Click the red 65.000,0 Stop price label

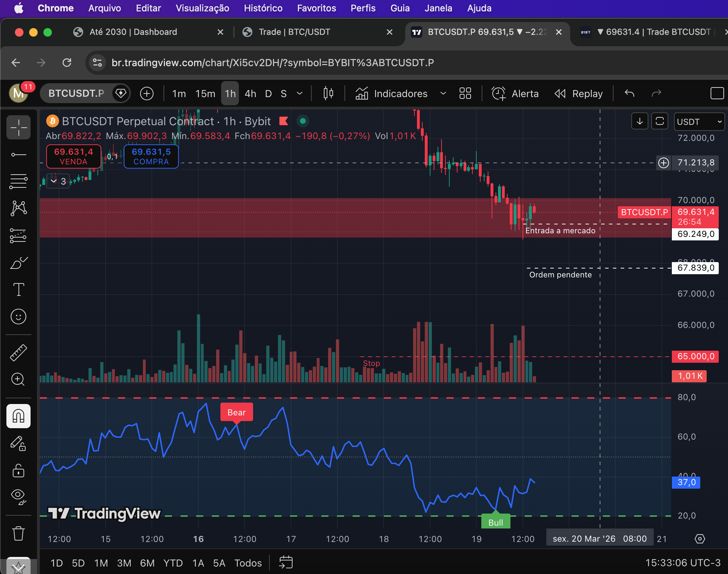click(695, 356)
